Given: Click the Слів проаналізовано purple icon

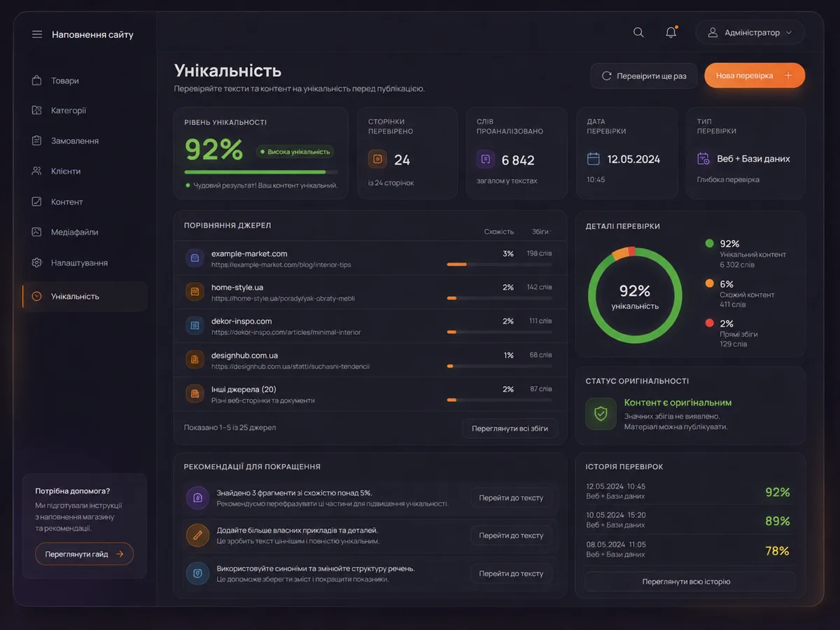Looking at the screenshot, I should (x=486, y=160).
